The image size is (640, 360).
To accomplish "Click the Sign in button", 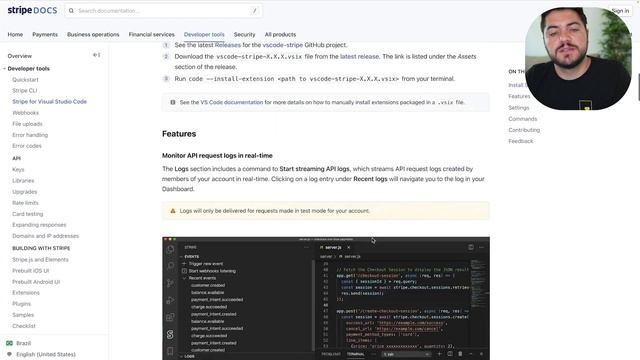I will coord(620,11).
